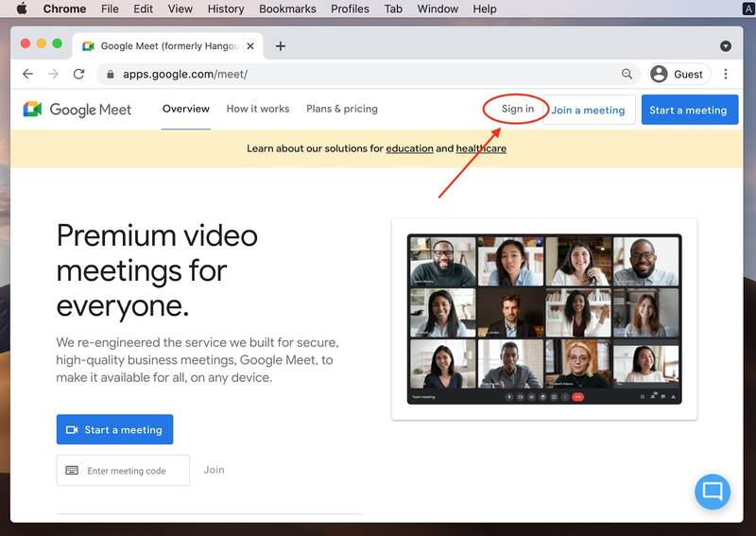Image resolution: width=756 pixels, height=536 pixels.
Task: Go forward to next page
Action: [x=54, y=74]
